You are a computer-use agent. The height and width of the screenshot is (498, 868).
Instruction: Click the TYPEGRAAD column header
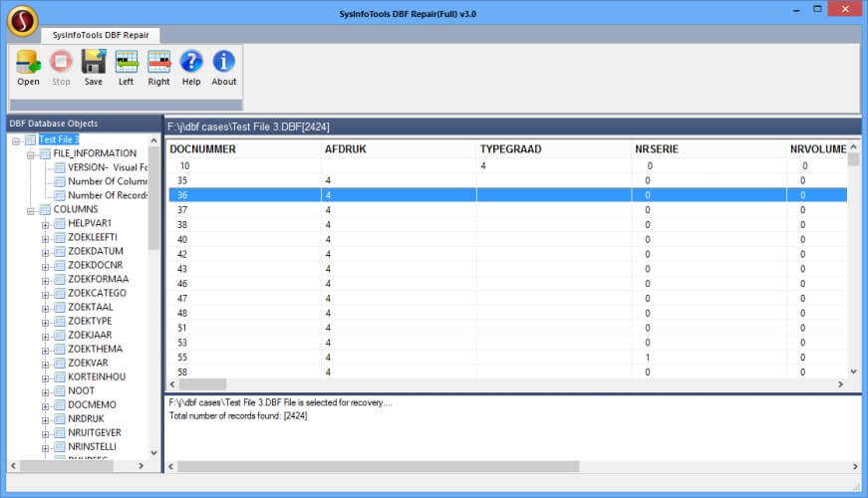pos(510,149)
